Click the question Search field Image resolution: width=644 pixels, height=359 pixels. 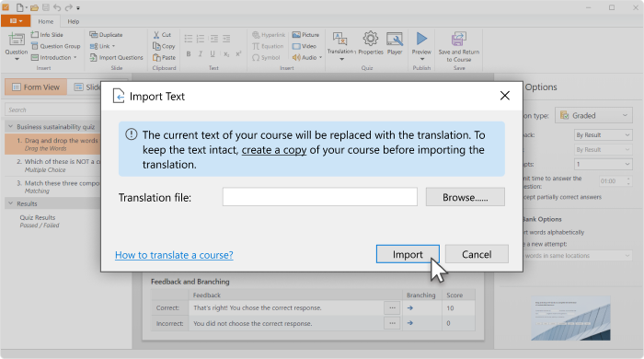pyautogui.click(x=53, y=110)
